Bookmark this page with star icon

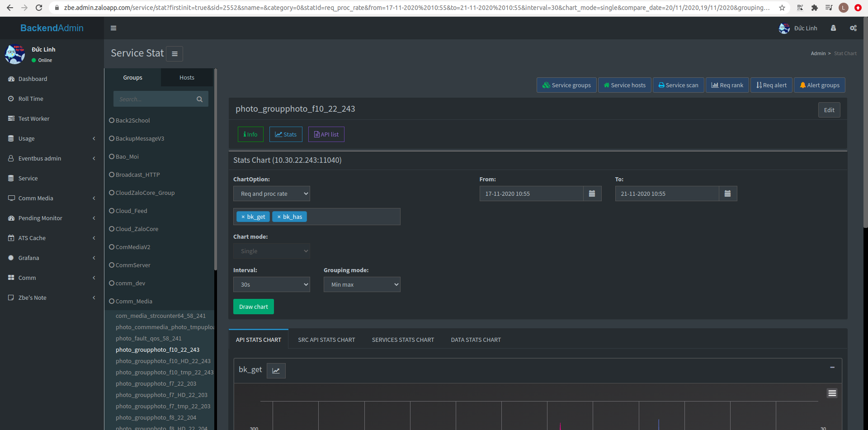pos(782,8)
